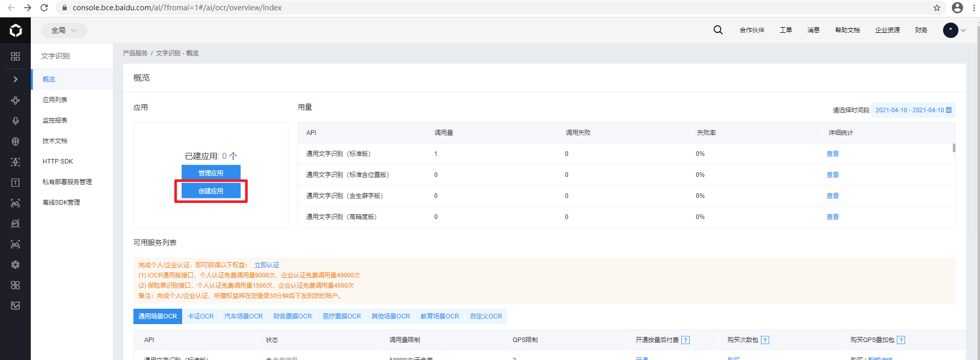The height and width of the screenshot is (360, 980).
Task: Click 产品服务 in the breadcrumb
Action: [135, 53]
